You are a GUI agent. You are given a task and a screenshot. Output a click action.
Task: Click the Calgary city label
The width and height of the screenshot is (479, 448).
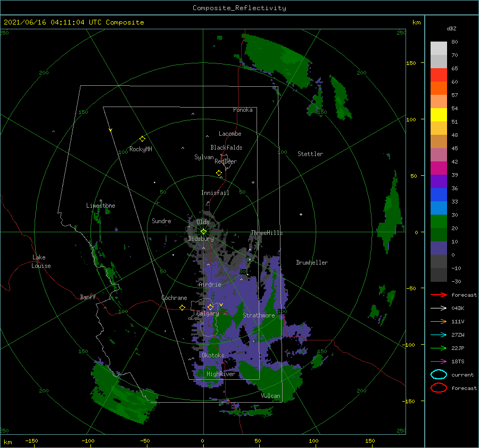click(208, 313)
